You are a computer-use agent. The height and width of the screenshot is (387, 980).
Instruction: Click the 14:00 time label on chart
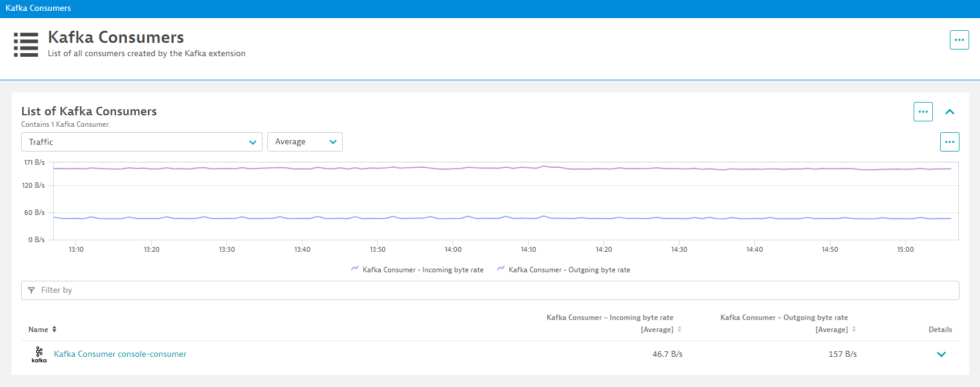[x=453, y=249]
